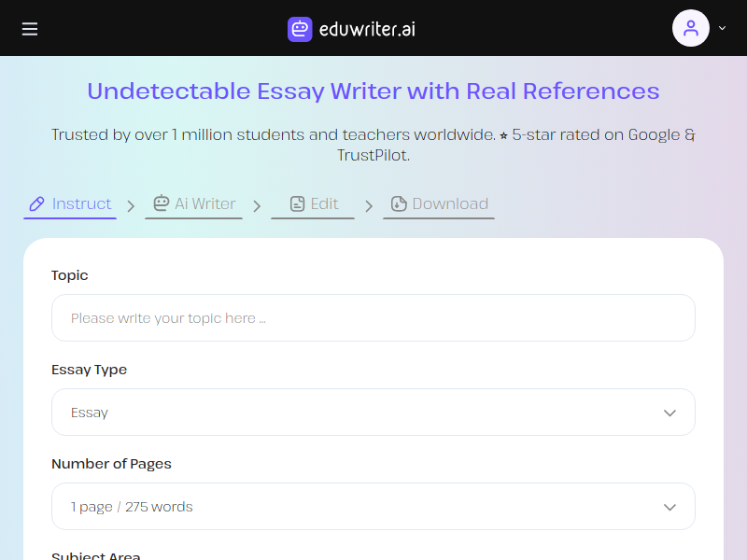The width and height of the screenshot is (747, 560).
Task: Click the eduwriter.ai brand name link
Action: [366, 29]
